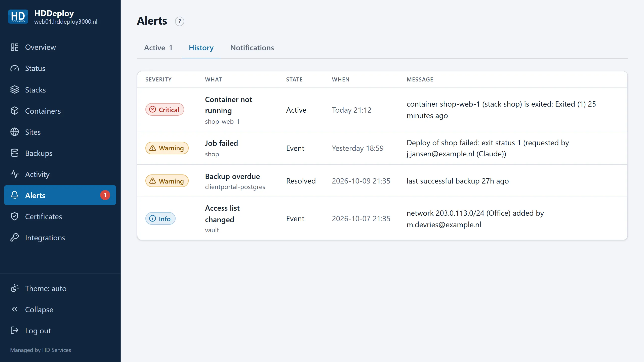Click the Backups database icon
Viewport: 644px width, 362px height.
click(15, 153)
